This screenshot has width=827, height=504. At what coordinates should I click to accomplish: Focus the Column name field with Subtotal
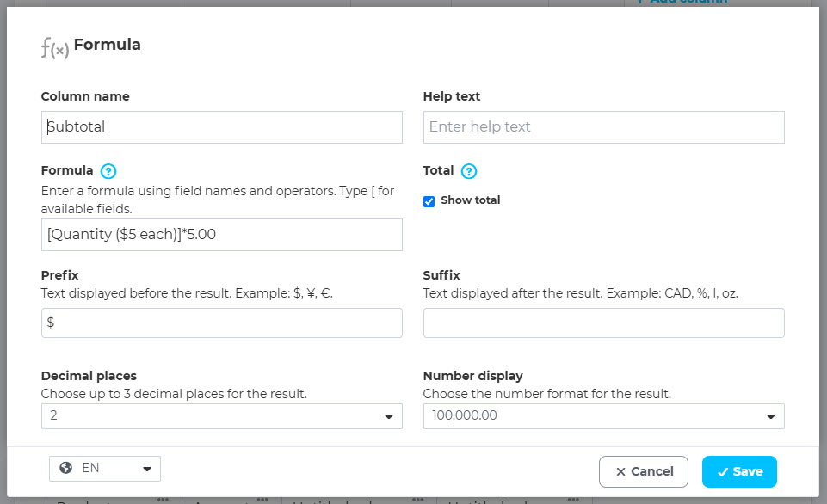click(221, 127)
